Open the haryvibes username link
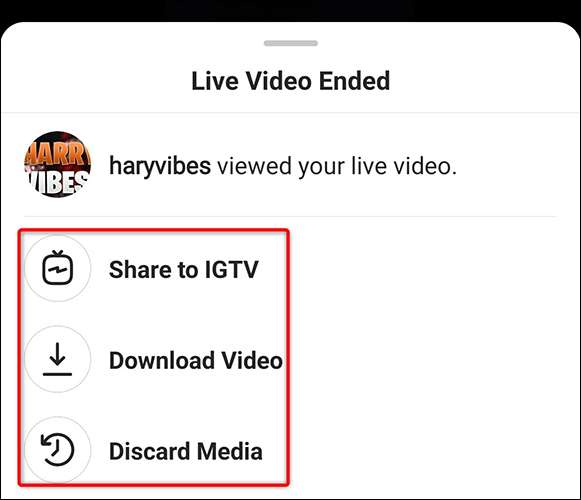This screenshot has width=581, height=500. [160, 166]
